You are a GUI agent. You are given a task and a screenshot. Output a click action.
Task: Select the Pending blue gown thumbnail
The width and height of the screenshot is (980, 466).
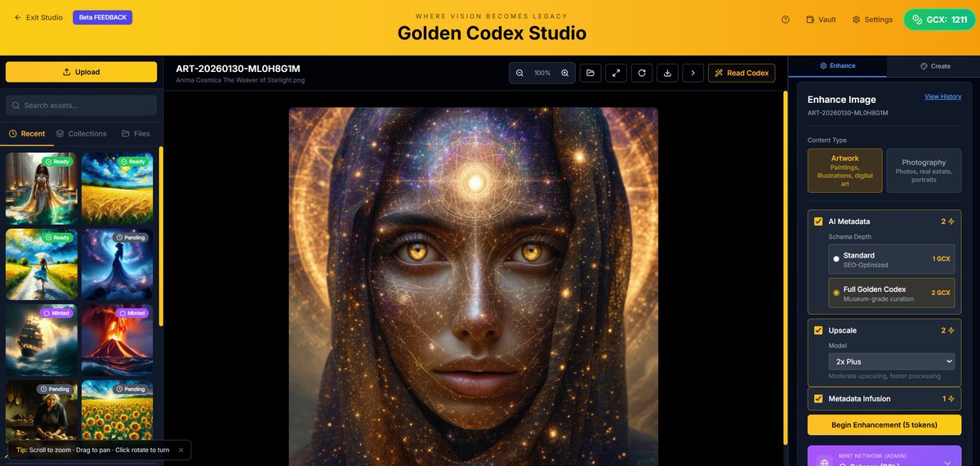click(117, 264)
